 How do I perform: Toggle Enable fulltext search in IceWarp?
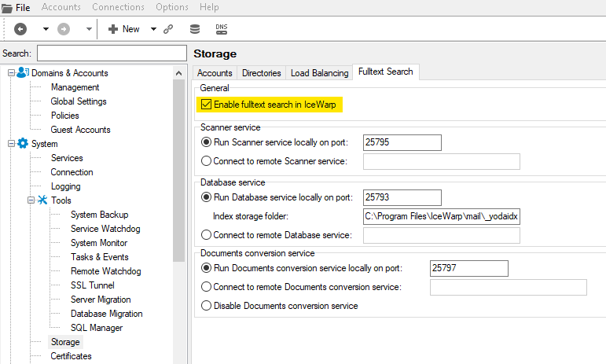tap(207, 105)
